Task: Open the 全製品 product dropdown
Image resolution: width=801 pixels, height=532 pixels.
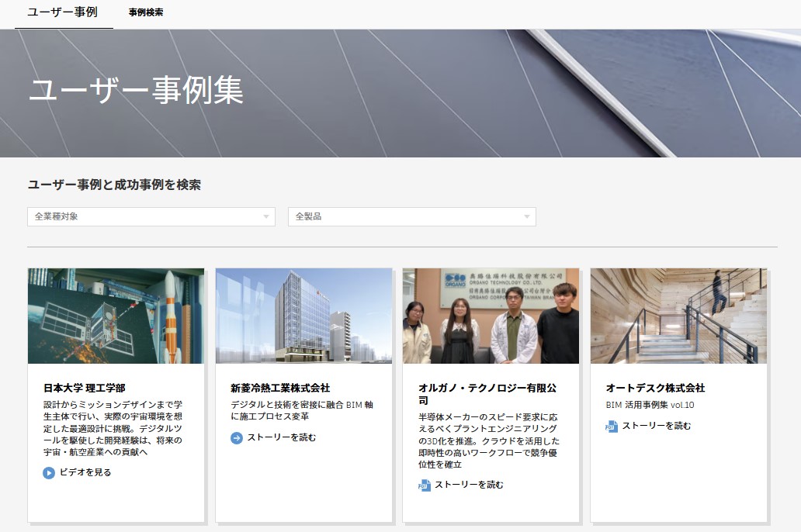Action: coord(411,216)
